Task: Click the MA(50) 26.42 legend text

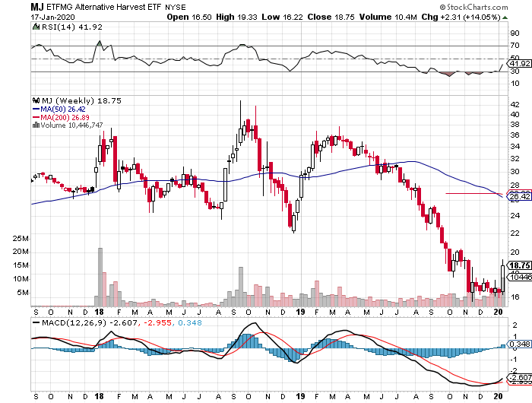Action: [63, 109]
